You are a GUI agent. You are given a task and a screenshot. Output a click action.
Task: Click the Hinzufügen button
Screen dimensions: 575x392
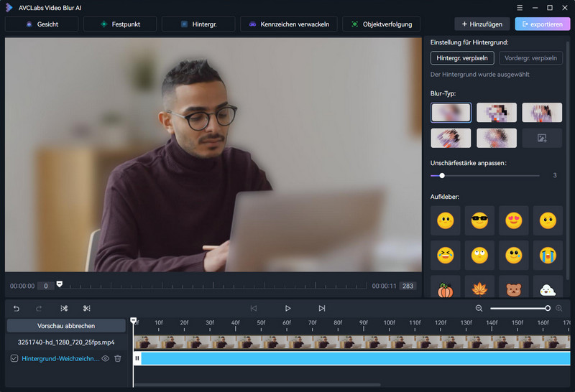pos(482,24)
